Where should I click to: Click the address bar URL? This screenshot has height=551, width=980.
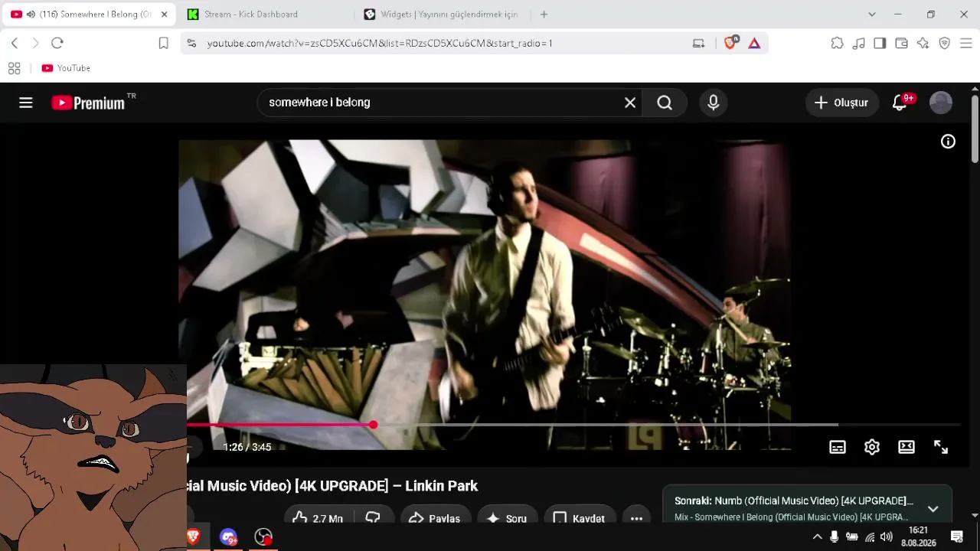[380, 44]
